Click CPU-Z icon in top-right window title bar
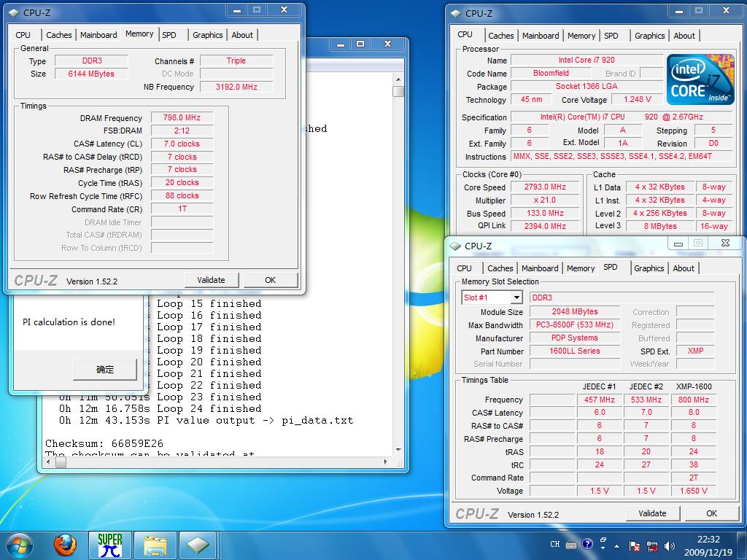The width and height of the screenshot is (747, 560). [x=457, y=13]
